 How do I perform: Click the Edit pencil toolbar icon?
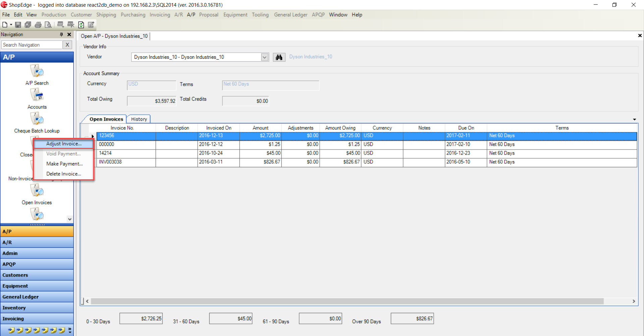[91, 24]
